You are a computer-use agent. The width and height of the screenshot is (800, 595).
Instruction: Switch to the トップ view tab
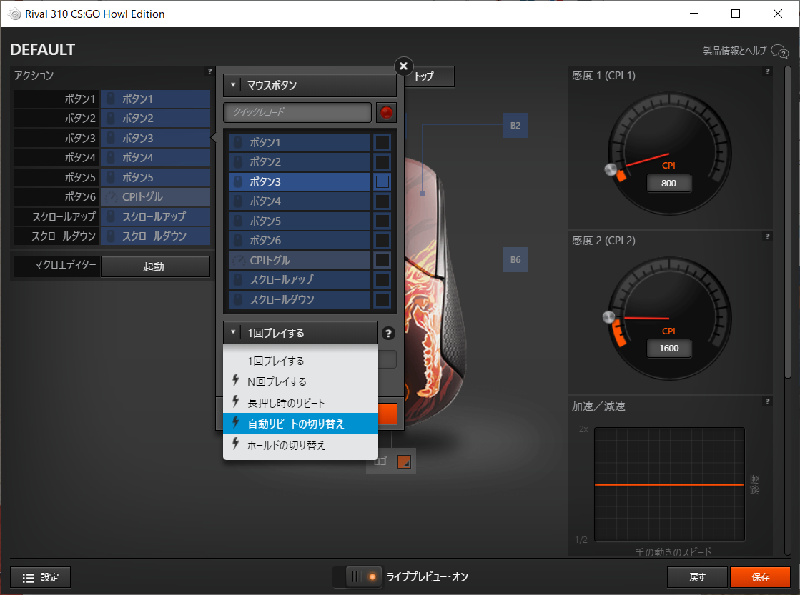(x=429, y=77)
